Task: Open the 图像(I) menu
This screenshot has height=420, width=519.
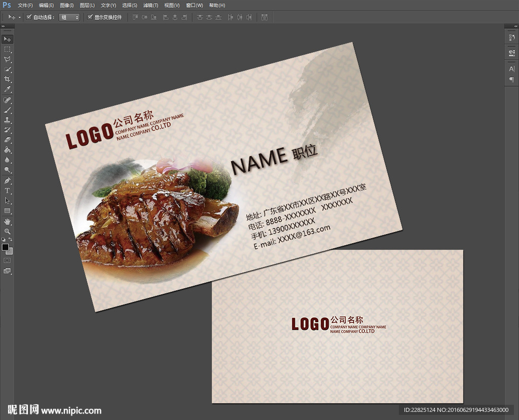Action: [x=66, y=5]
